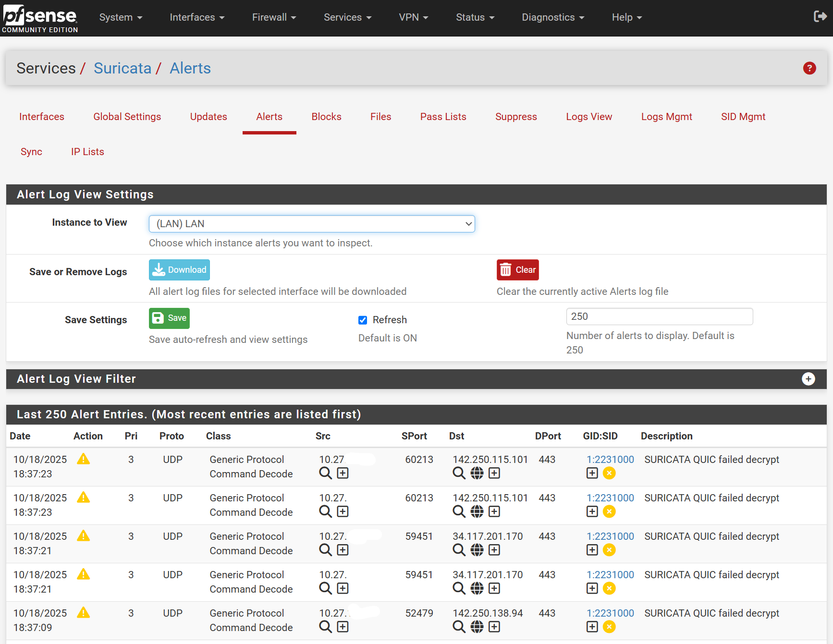Image resolution: width=833 pixels, height=644 pixels.
Task: Go to the SID Mgmt tab
Action: [x=743, y=117]
